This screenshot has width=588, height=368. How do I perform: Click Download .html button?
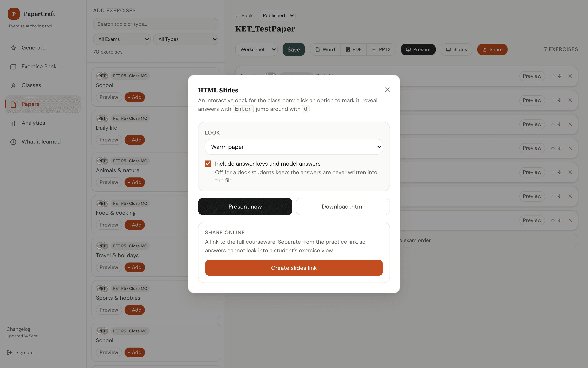343,206
